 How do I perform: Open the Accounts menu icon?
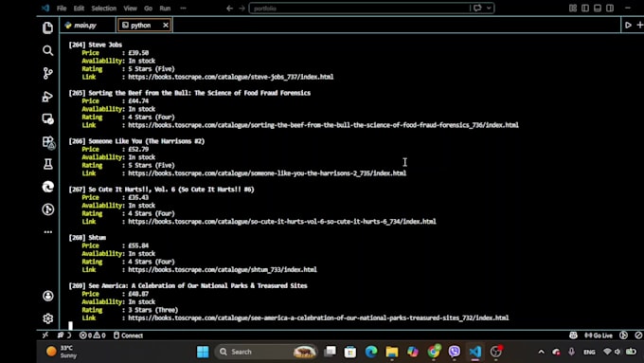(47, 296)
